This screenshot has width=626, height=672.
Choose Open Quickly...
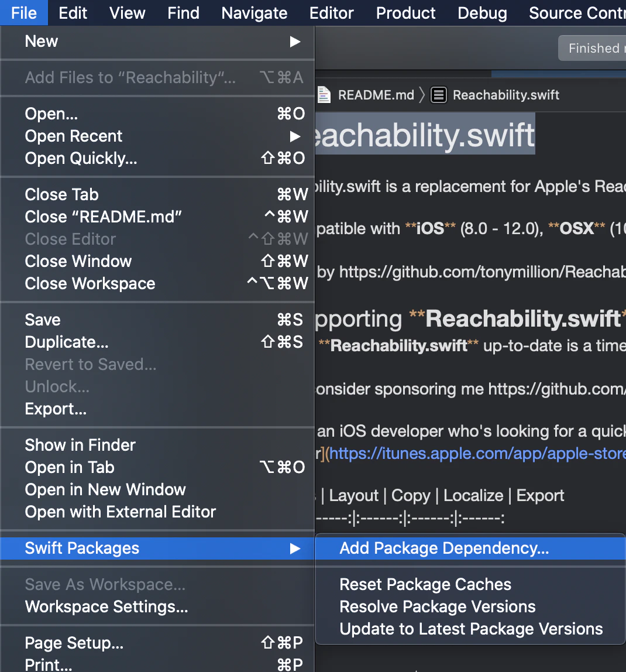pyautogui.click(x=157, y=159)
